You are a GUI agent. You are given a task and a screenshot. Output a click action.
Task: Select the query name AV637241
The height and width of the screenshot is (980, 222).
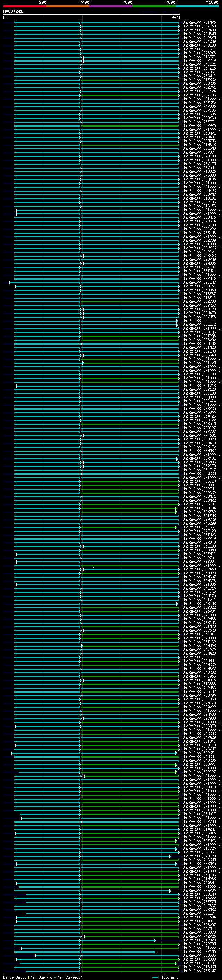point(13,11)
